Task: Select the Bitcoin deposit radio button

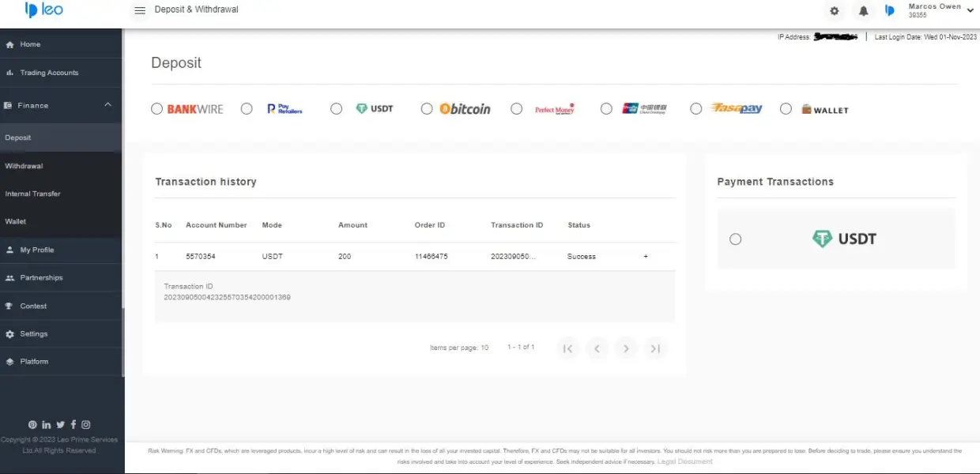Action: [x=427, y=109]
